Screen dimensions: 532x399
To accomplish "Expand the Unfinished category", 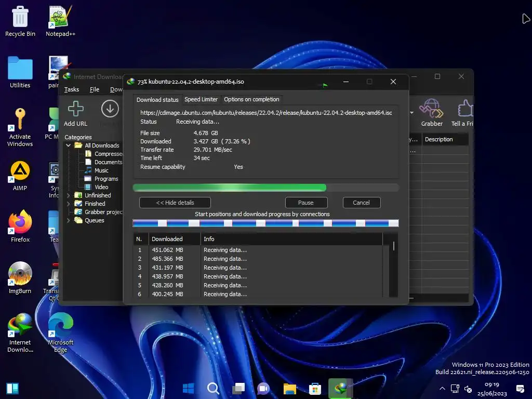I will pyautogui.click(x=68, y=195).
